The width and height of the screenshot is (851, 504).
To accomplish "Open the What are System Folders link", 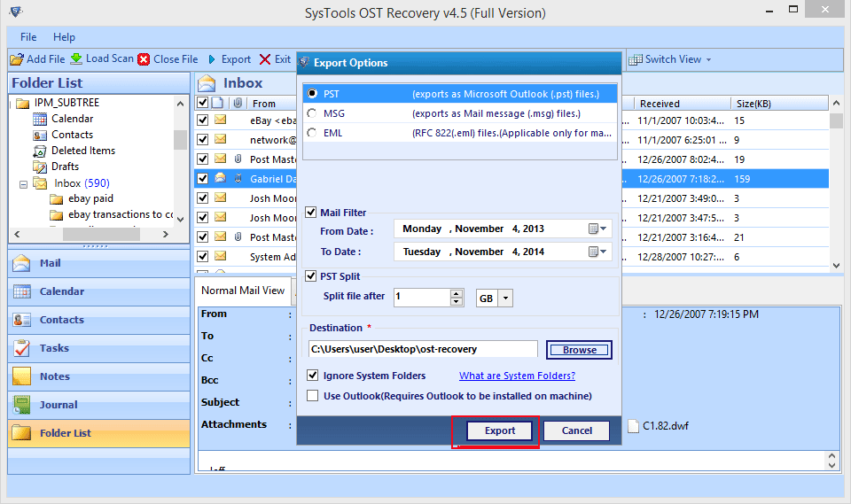I will (x=517, y=376).
